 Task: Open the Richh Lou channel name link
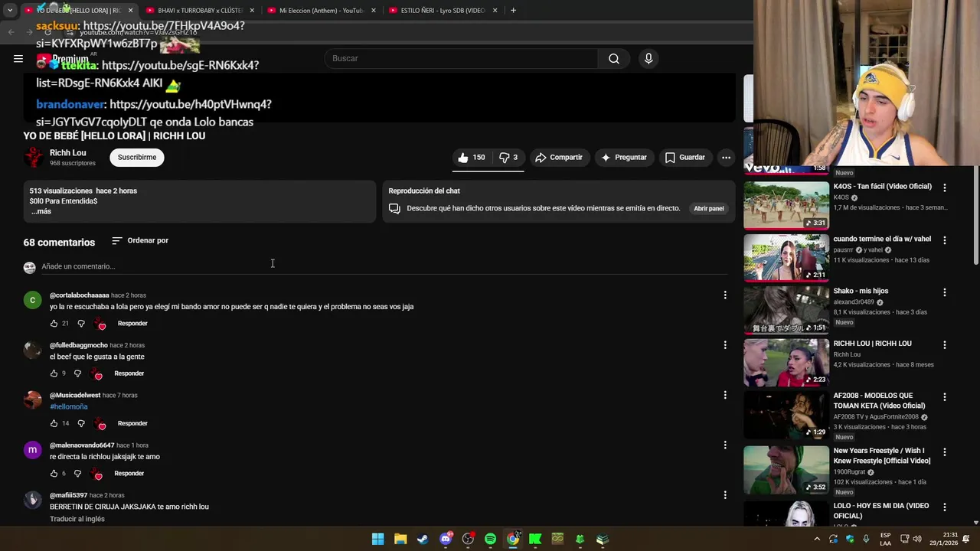click(67, 152)
